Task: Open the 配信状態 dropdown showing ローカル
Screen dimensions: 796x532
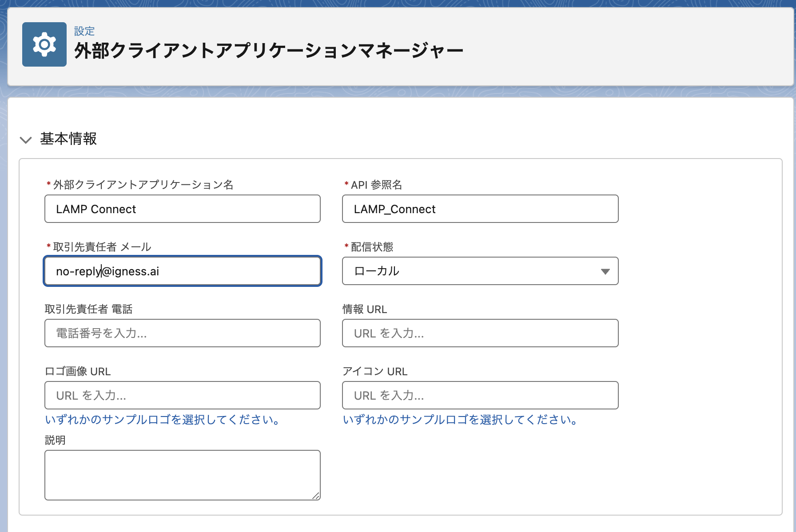Action: [480, 271]
